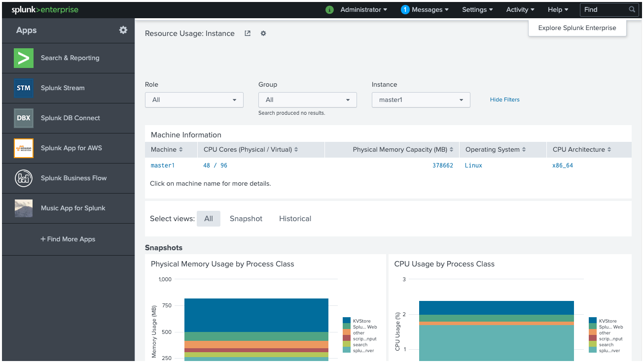Open the Search & Reporting app

pyautogui.click(x=71, y=58)
